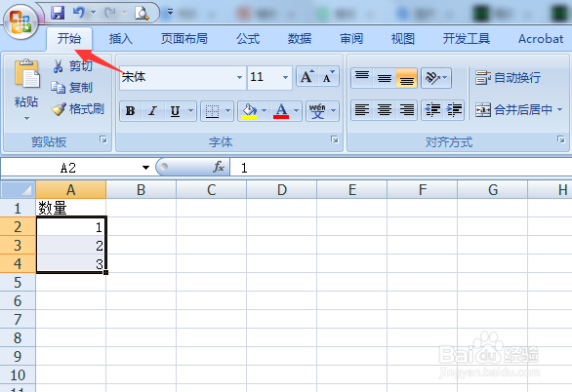
Task: Open the Alignment (对齐方式) dialog launcher
Action: pyautogui.click(x=560, y=139)
